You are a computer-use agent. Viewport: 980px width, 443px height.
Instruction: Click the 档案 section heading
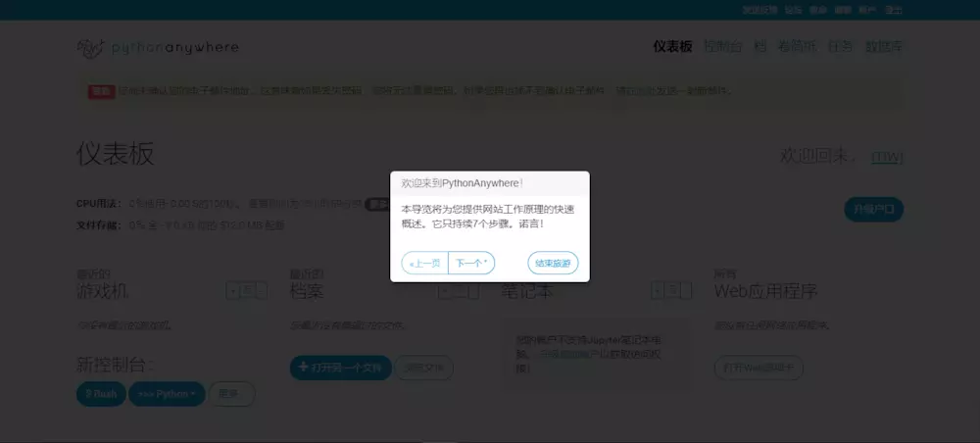point(307,291)
